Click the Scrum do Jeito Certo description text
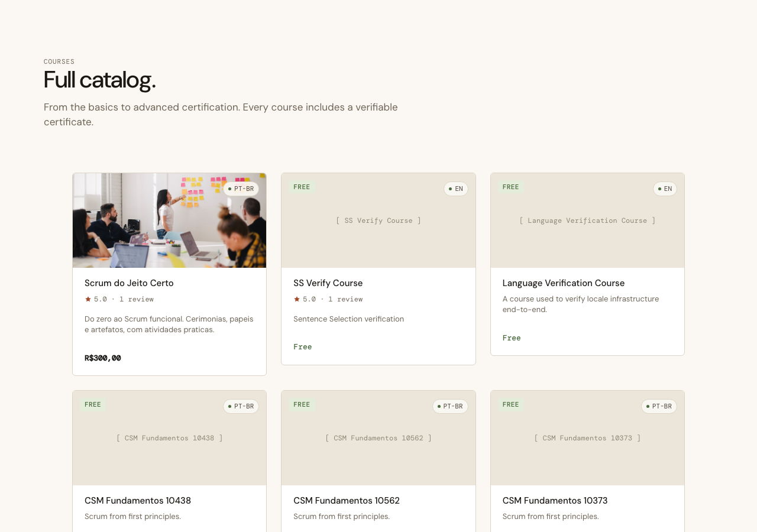This screenshot has width=757, height=532. tap(169, 324)
